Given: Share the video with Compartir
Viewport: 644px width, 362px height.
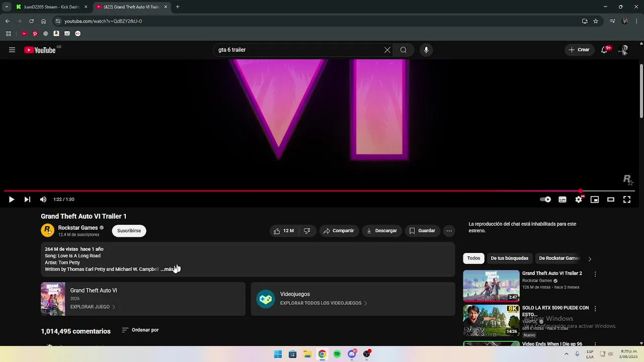Looking at the screenshot, I should (339, 231).
